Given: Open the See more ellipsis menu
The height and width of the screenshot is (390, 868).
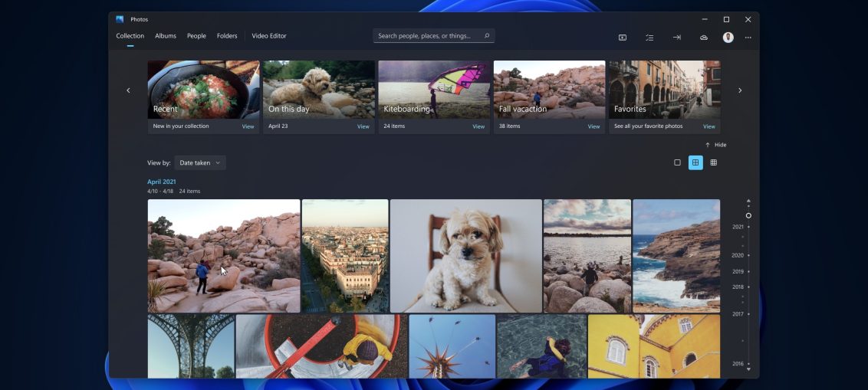Looking at the screenshot, I should click(748, 38).
